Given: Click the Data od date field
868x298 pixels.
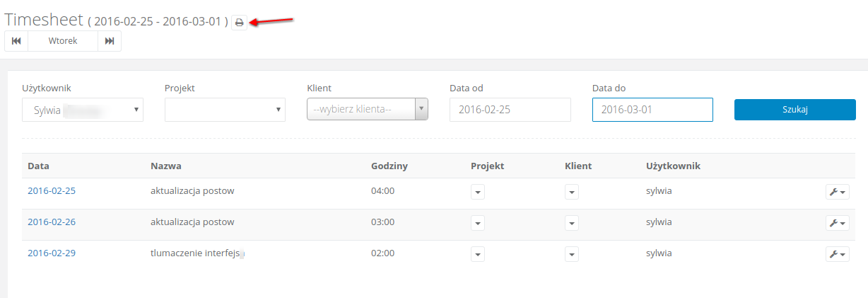Looking at the screenshot, I should 510,110.
